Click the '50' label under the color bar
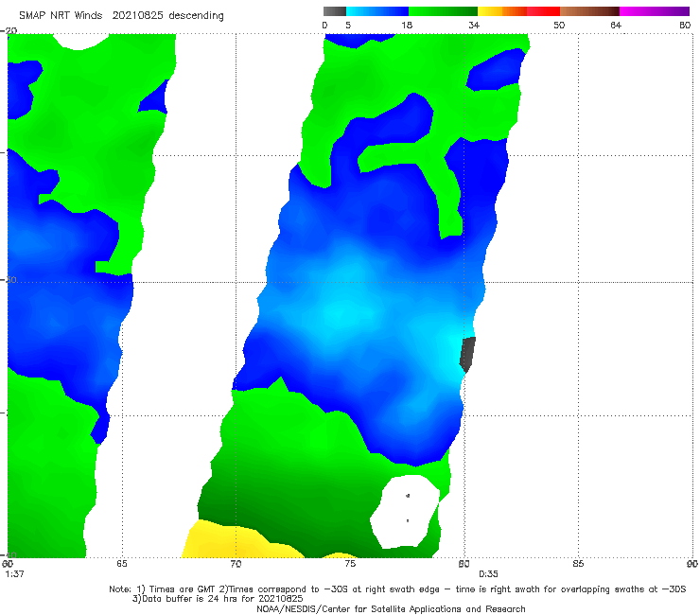 click(559, 26)
